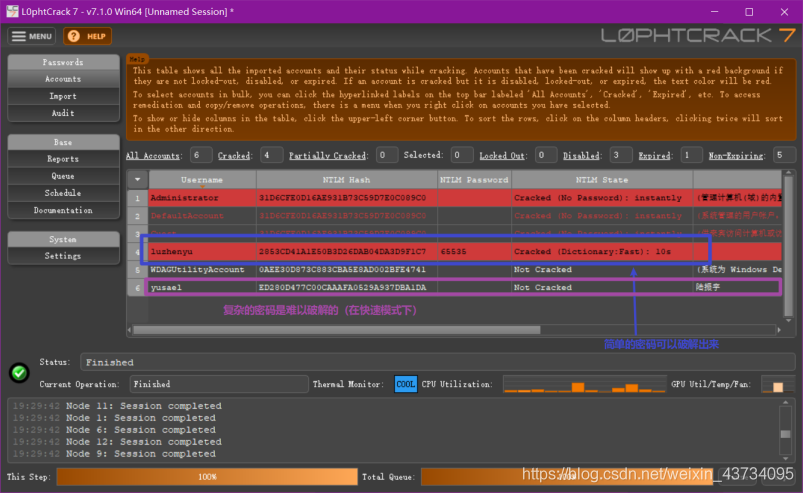Click row number 6 header
This screenshot has width=804, height=493.
(137, 287)
